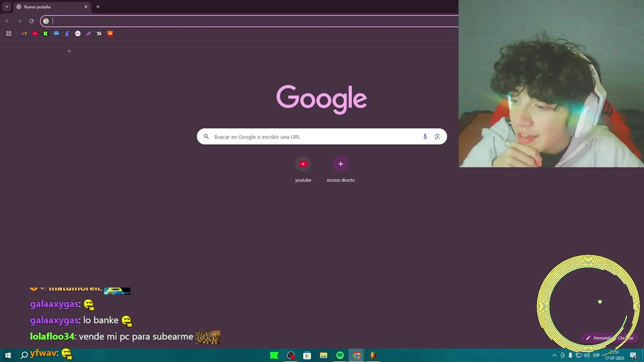Viewport: 644px width, 362px height.
Task: Reload the current page
Action: pos(31,21)
